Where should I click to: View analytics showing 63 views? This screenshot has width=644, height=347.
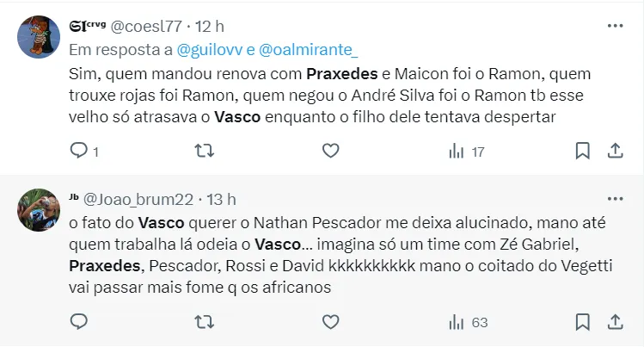tap(468, 323)
